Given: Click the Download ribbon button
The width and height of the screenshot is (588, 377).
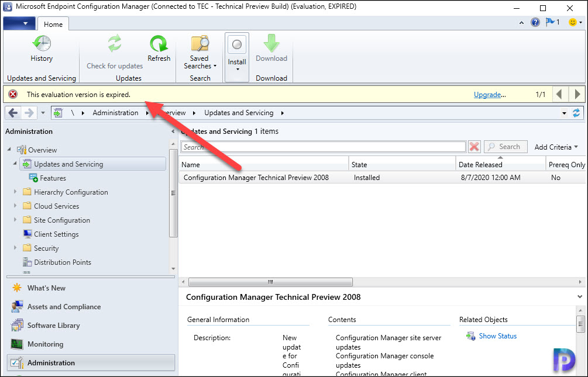Looking at the screenshot, I should pyautogui.click(x=271, y=49).
